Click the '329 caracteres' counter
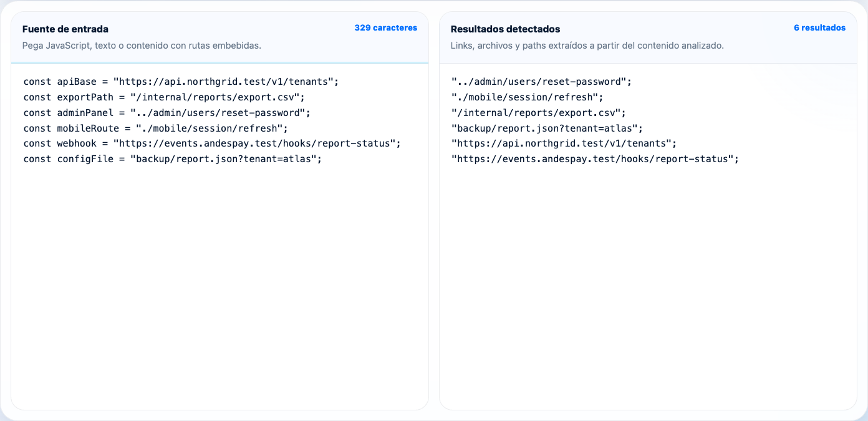868x421 pixels. tap(385, 28)
